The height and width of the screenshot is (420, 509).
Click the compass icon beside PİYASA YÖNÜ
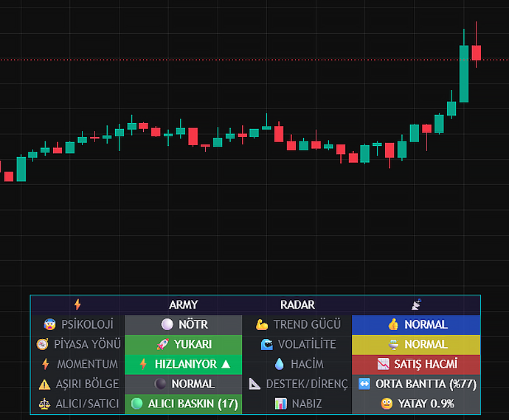point(42,344)
